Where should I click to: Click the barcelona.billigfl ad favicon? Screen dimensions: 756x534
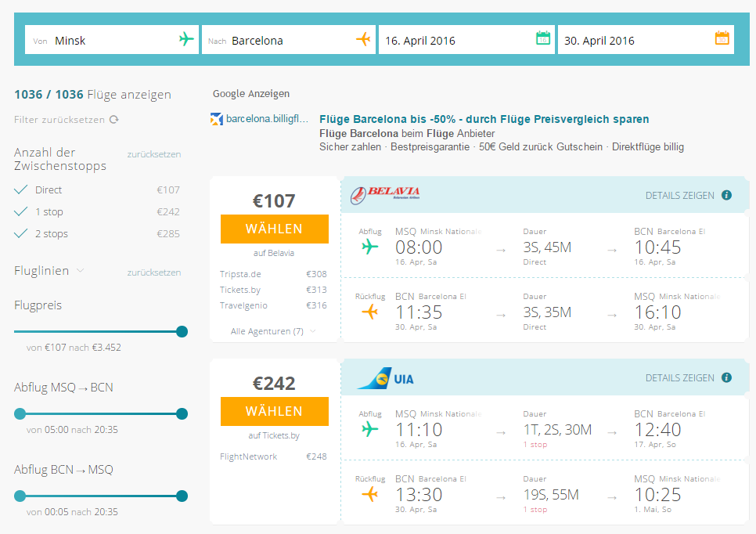tap(217, 119)
